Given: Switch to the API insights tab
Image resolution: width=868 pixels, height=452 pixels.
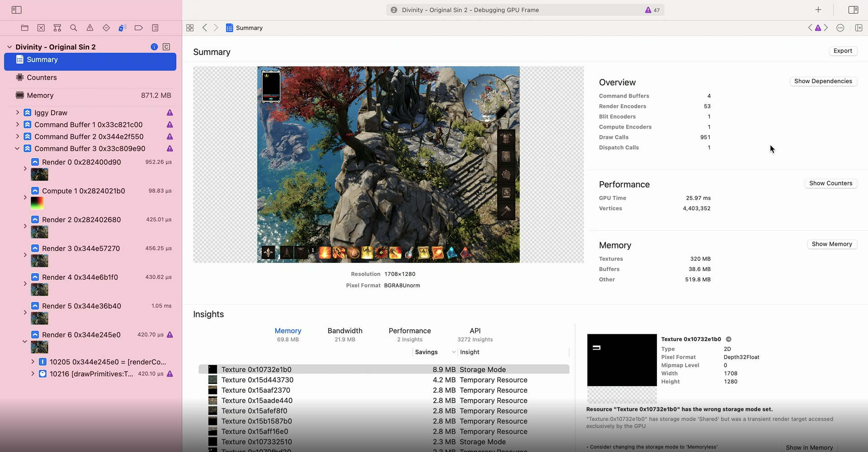Looking at the screenshot, I should (x=475, y=335).
